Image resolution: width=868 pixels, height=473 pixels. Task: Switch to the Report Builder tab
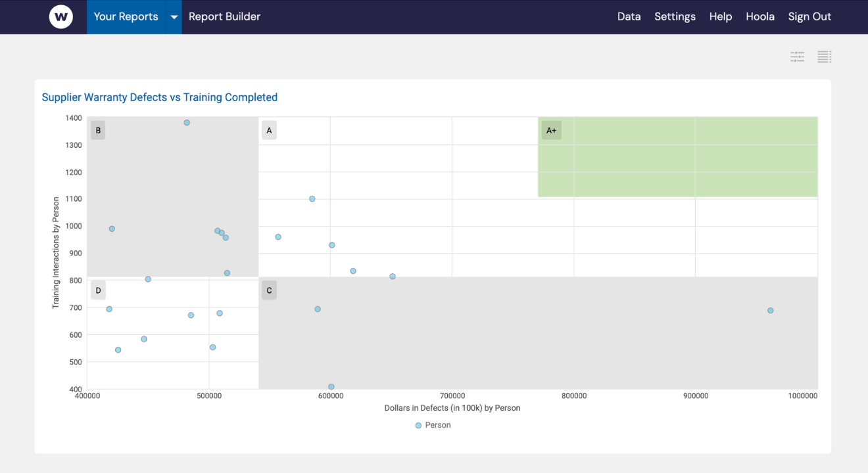click(x=224, y=16)
